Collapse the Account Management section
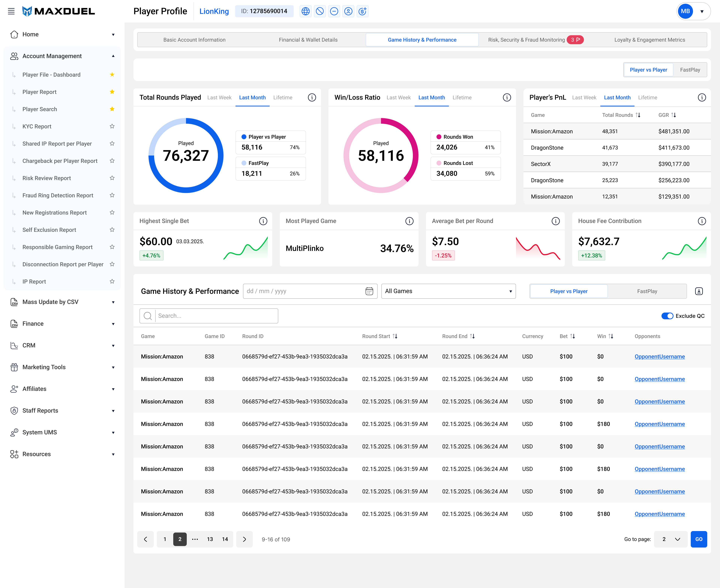The width and height of the screenshot is (720, 588). click(113, 56)
